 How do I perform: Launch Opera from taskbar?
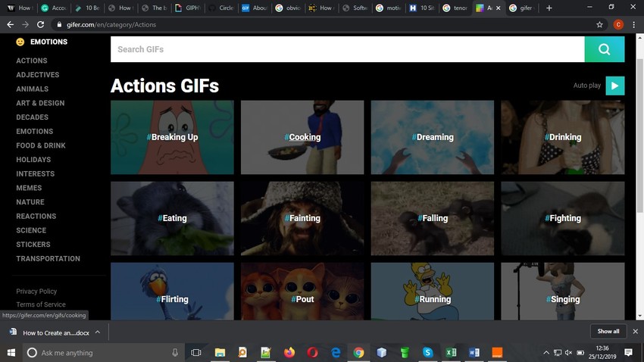tap(313, 353)
